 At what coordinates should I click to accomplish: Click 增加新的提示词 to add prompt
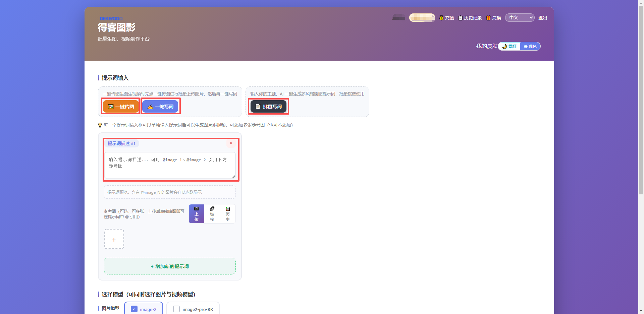point(170,266)
